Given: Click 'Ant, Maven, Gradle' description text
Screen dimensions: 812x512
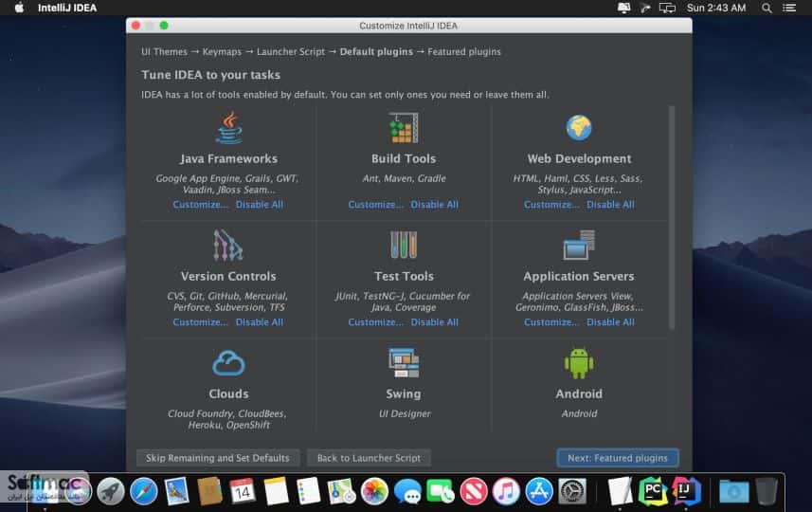Looking at the screenshot, I should 404,178.
